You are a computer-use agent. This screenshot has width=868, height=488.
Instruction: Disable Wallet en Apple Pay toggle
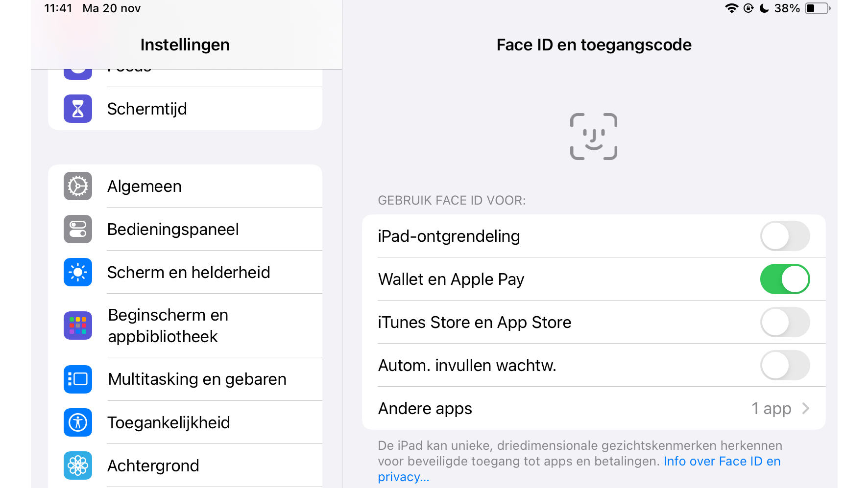pos(784,279)
